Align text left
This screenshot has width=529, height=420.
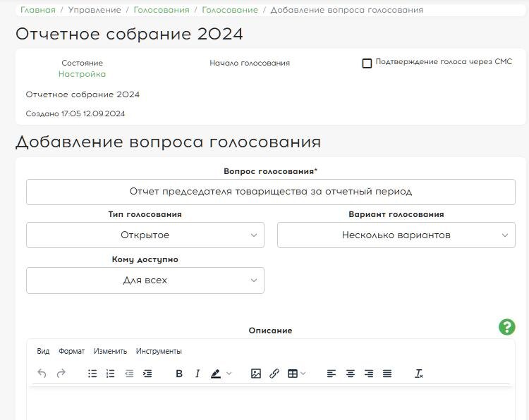pos(332,373)
